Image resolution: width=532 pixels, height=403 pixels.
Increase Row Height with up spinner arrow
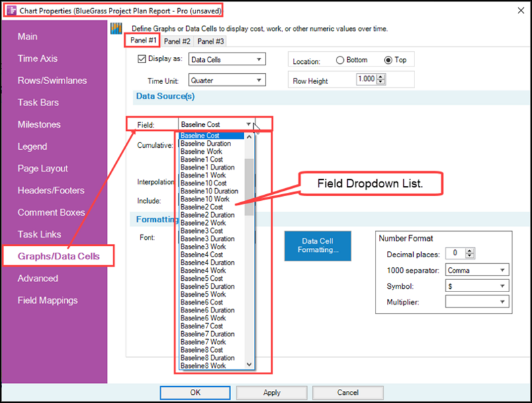(x=381, y=77)
